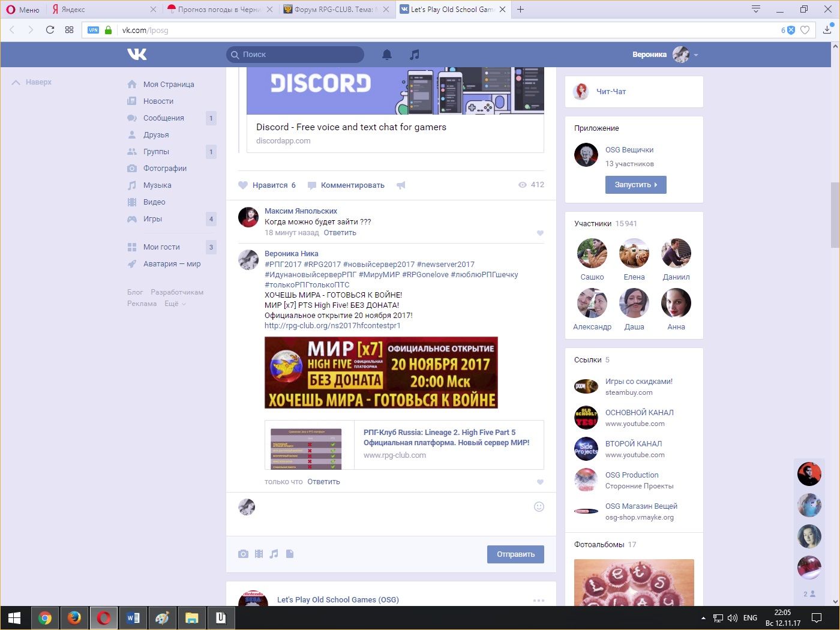The width and height of the screenshot is (840, 630).
Task: Open ОСНОВНОЙ КАНАЛ youtube link
Action: click(640, 413)
